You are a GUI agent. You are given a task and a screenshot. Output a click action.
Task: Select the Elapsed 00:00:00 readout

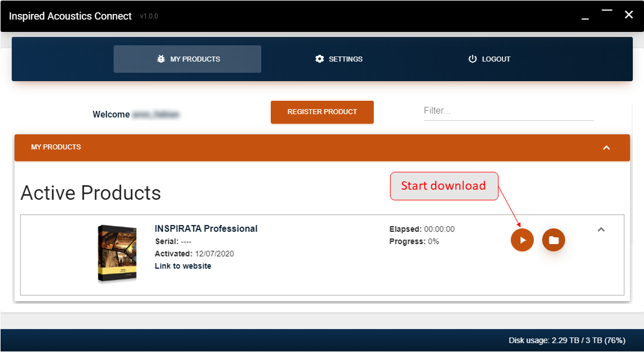tap(422, 229)
